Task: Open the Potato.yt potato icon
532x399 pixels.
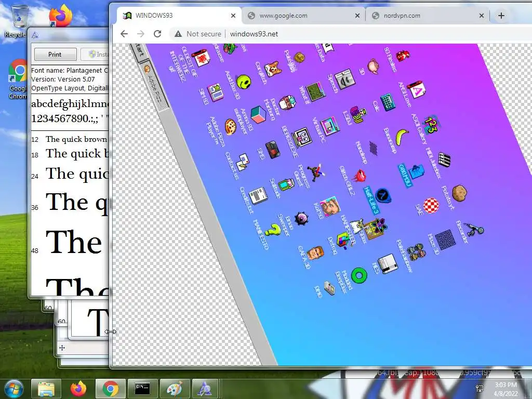Action: [459, 193]
